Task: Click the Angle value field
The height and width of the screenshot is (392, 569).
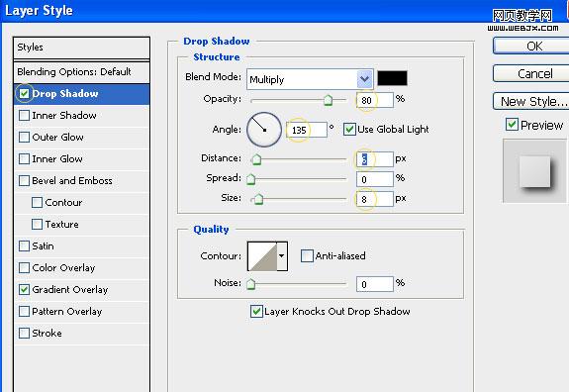Action: (307, 130)
